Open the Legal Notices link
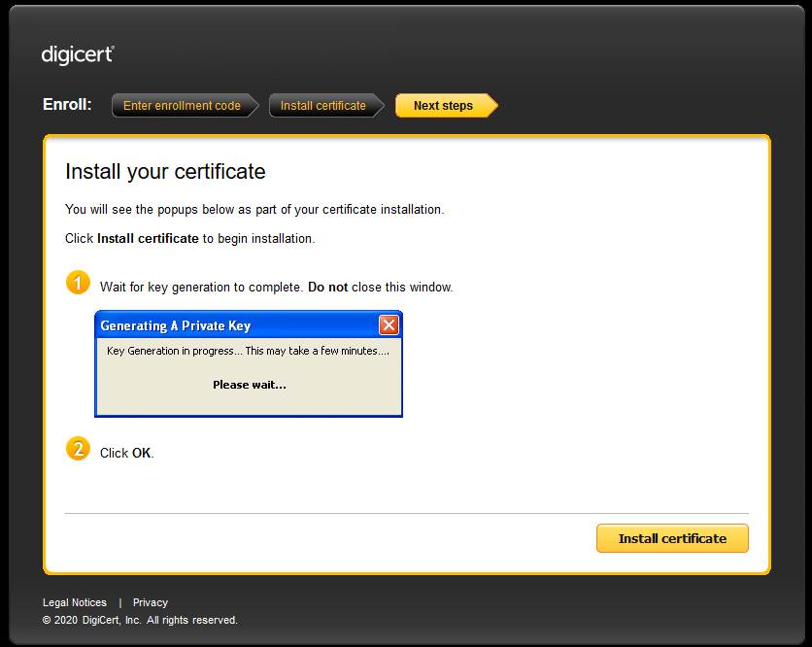 pos(75,602)
